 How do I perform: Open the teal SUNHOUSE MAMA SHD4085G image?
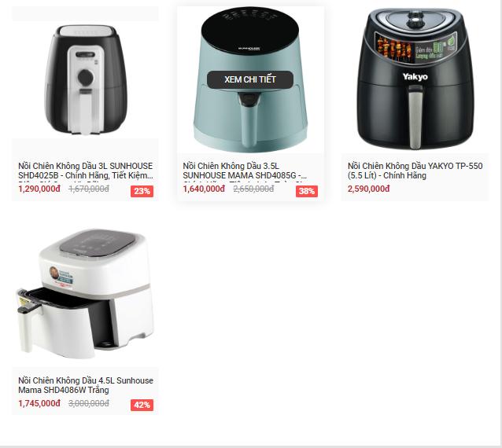coord(250,79)
